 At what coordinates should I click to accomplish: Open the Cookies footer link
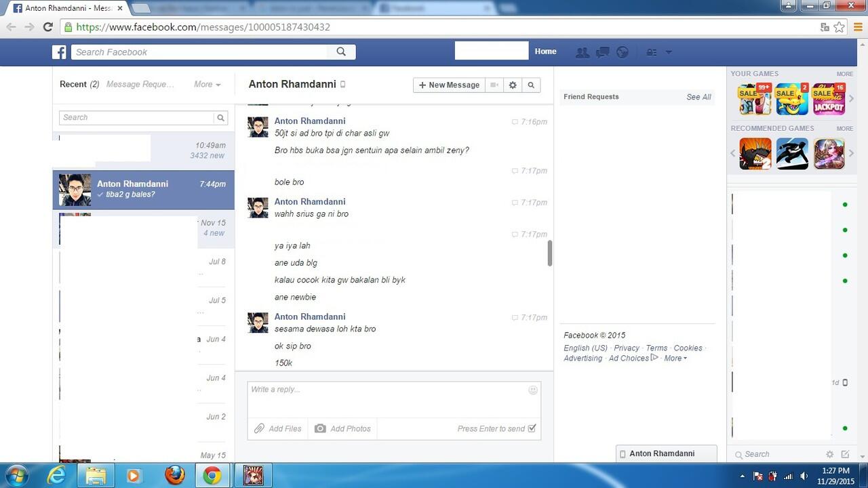[688, 348]
